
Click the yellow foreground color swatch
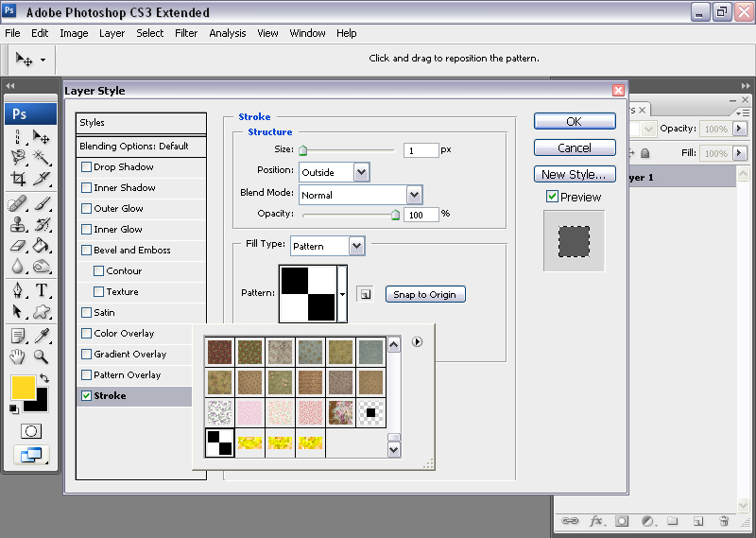pyautogui.click(x=23, y=387)
